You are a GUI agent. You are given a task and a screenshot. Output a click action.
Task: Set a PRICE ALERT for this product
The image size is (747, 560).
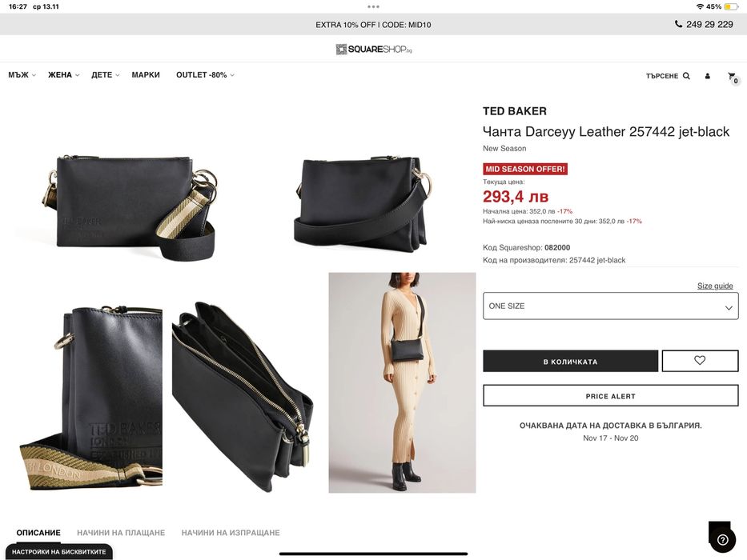click(611, 396)
